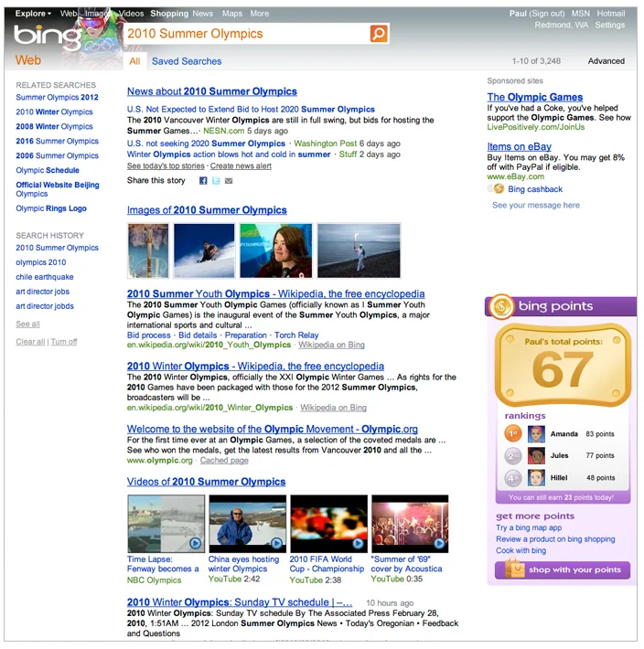Open the Hotmail link

click(x=610, y=14)
